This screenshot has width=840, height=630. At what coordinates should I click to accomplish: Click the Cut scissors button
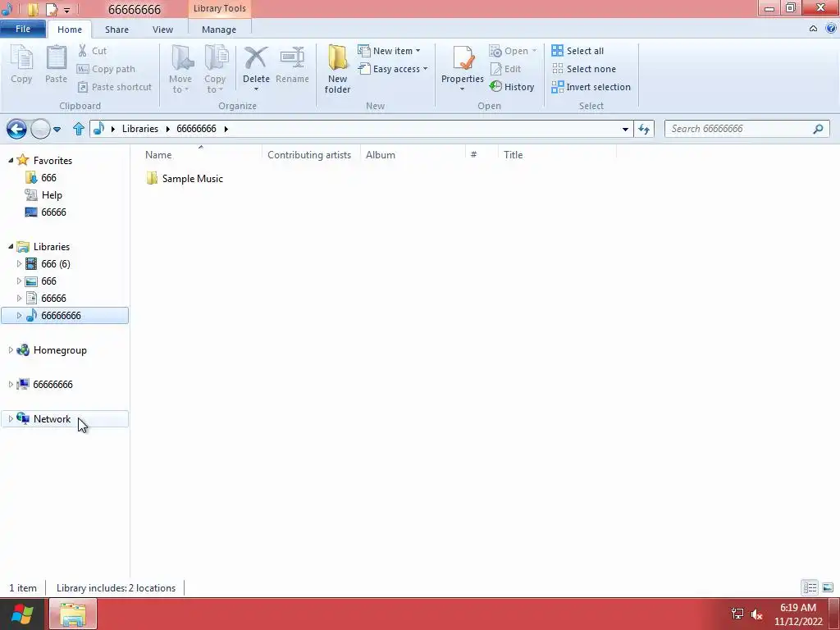pyautogui.click(x=92, y=51)
